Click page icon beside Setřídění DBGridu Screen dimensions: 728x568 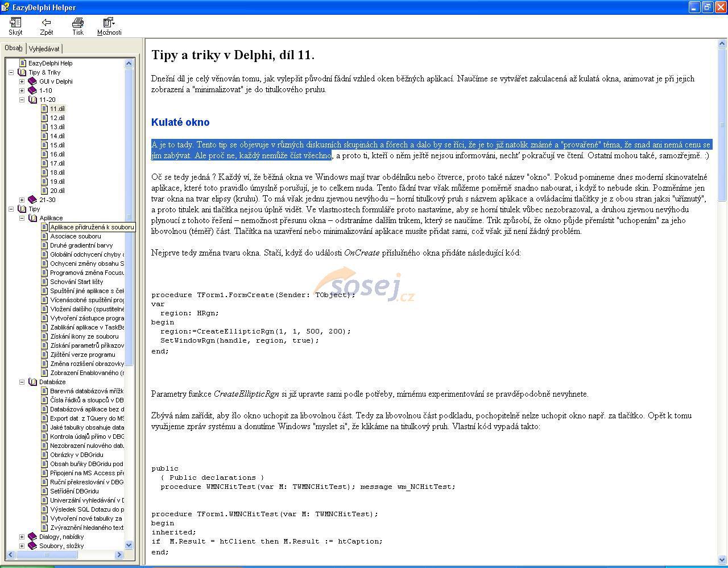[x=44, y=491]
